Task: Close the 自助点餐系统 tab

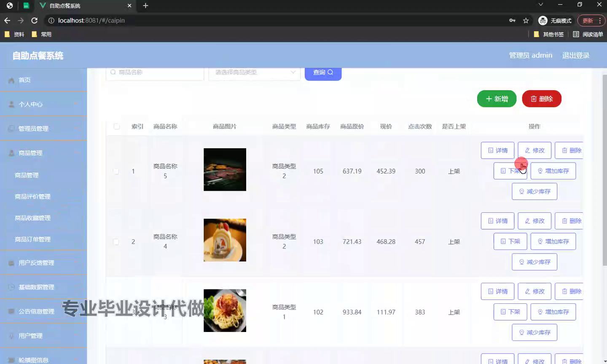Action: [x=129, y=5]
